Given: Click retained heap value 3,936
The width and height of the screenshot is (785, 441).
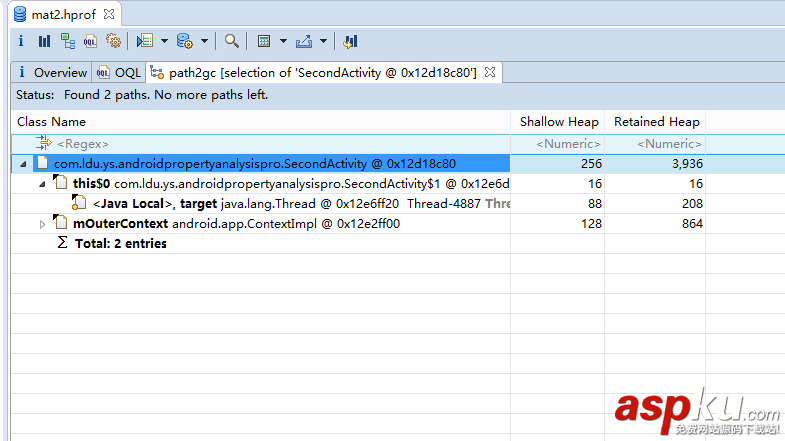Looking at the screenshot, I should point(687,164).
